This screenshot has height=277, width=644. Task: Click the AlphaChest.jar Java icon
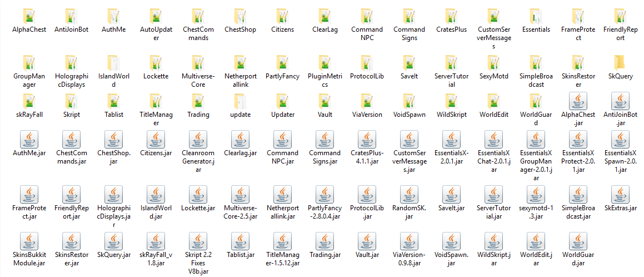coord(578,101)
